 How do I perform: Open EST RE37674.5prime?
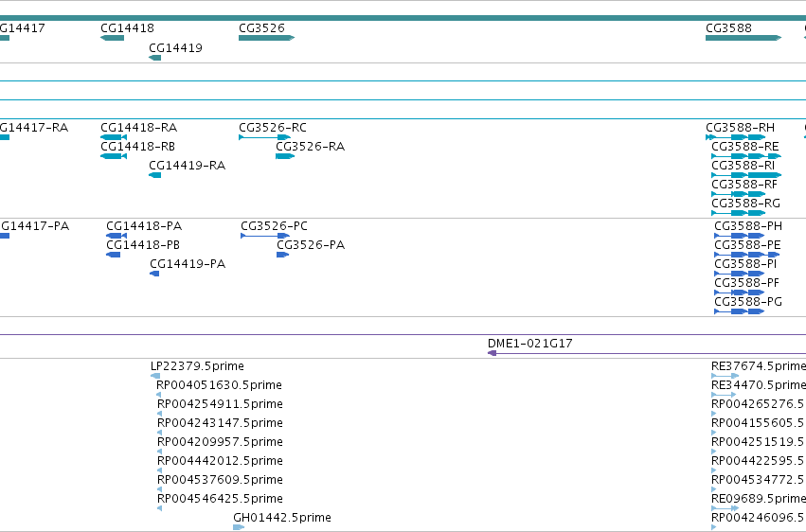click(x=725, y=376)
